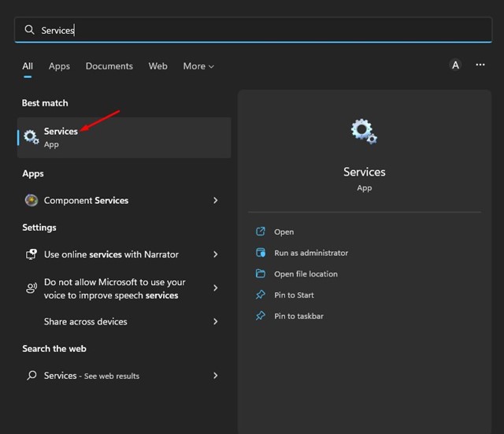Expand Services web results chevron
This screenshot has height=434, width=504.
tap(215, 376)
